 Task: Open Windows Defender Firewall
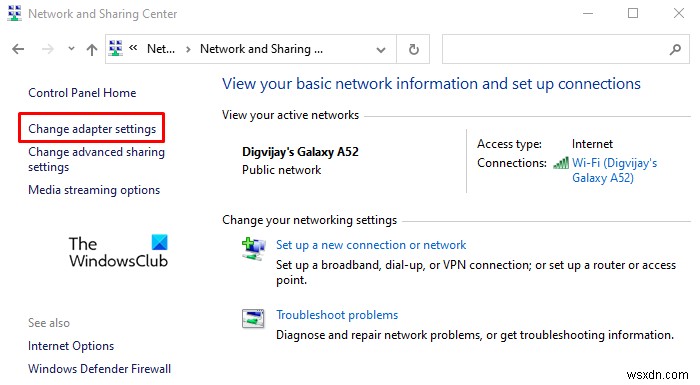tap(100, 368)
